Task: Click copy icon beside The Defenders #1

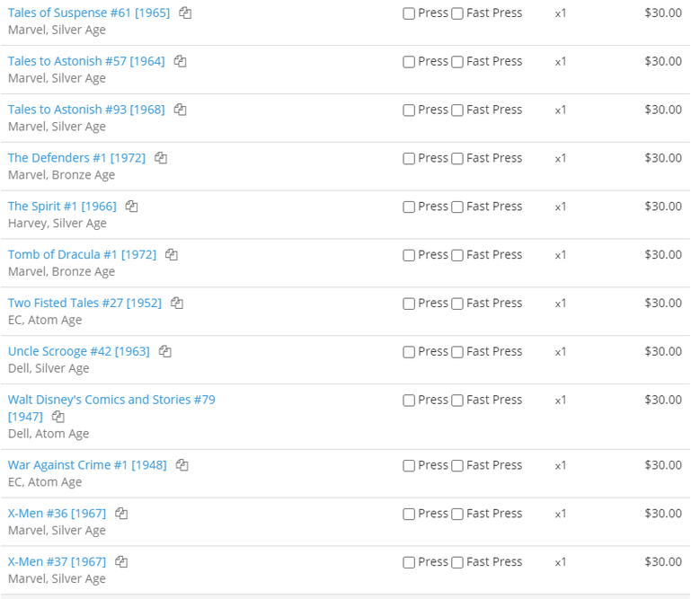Action: 161,158
